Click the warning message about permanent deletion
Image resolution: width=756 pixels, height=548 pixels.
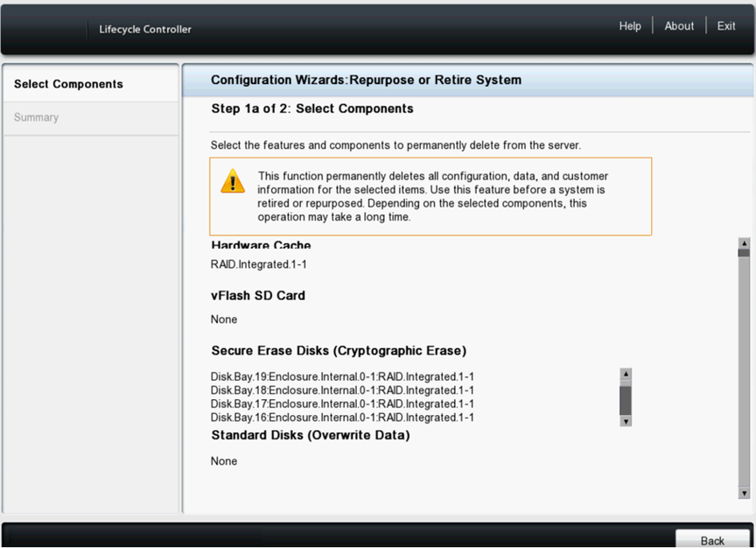pos(432,196)
